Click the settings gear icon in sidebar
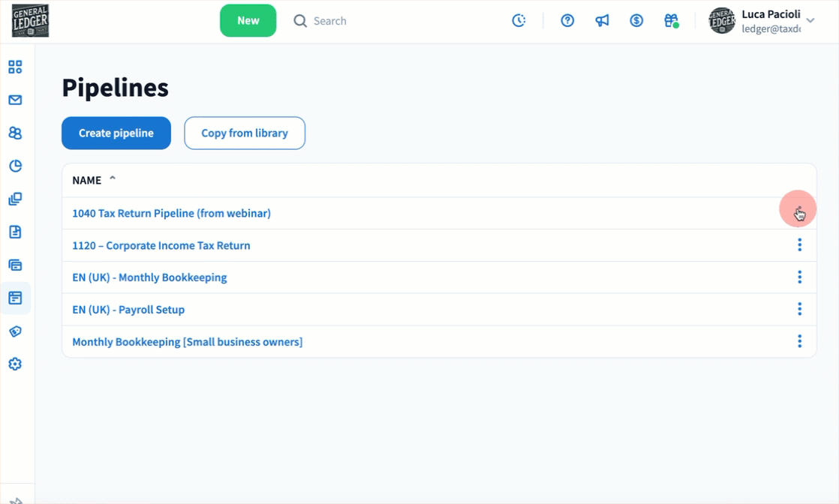Screen dimensions: 839x504 point(15,364)
